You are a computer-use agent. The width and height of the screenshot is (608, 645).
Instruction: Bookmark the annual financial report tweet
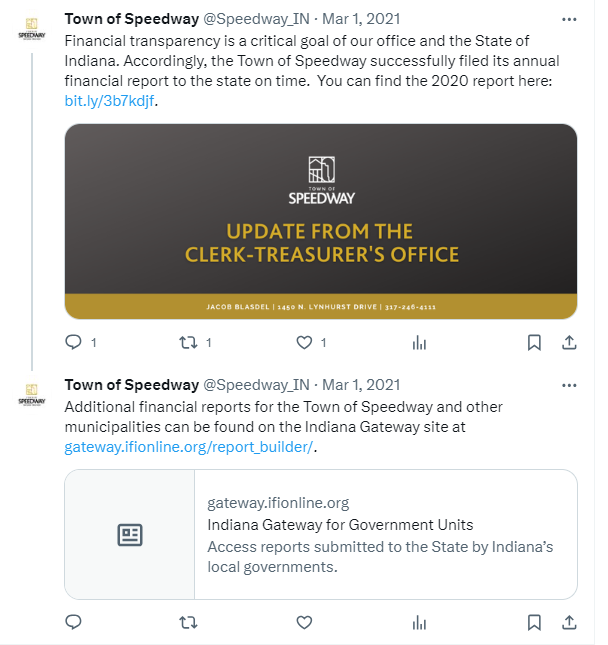coord(534,342)
